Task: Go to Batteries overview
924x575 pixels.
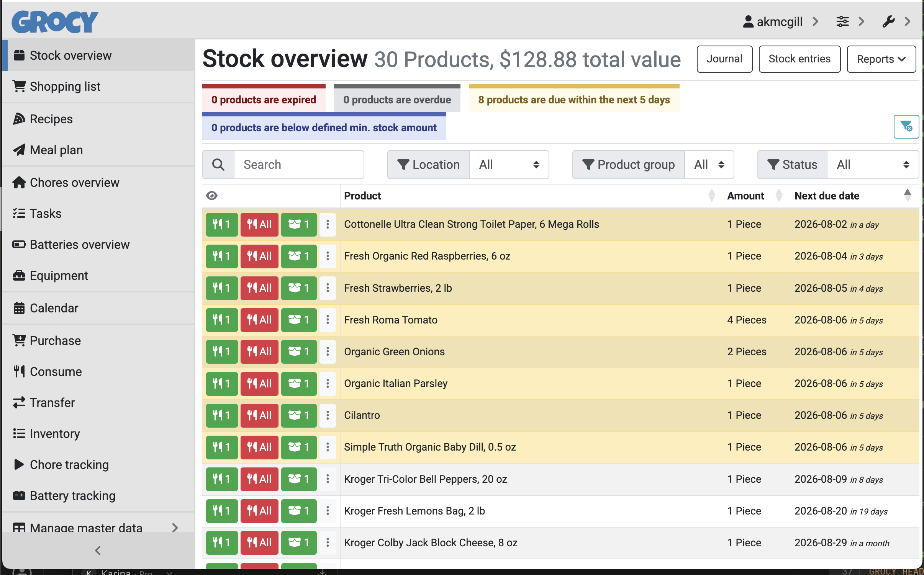Action: [98, 245]
